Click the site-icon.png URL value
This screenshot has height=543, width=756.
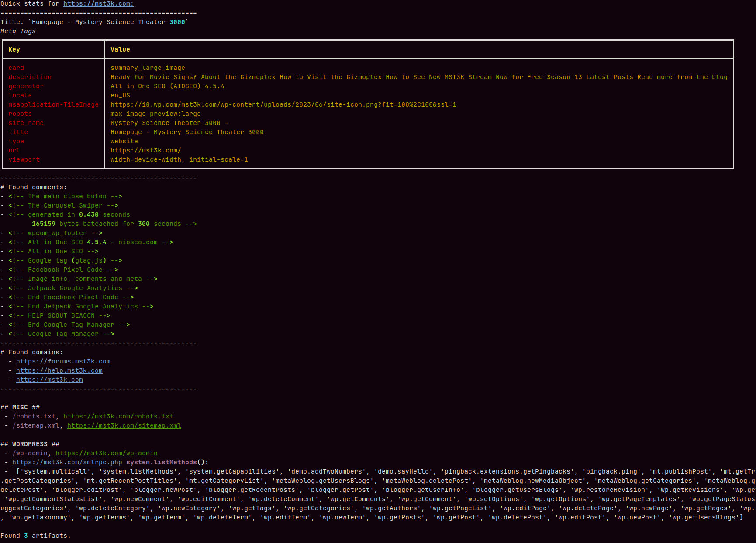click(x=283, y=104)
